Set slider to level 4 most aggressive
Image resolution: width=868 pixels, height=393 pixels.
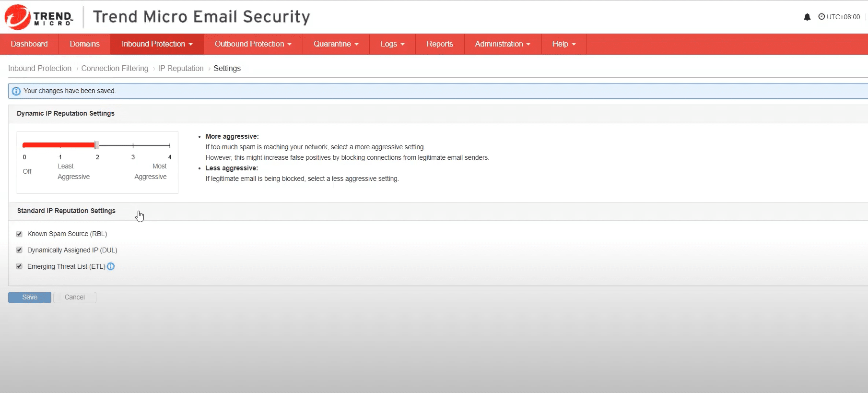tap(170, 145)
